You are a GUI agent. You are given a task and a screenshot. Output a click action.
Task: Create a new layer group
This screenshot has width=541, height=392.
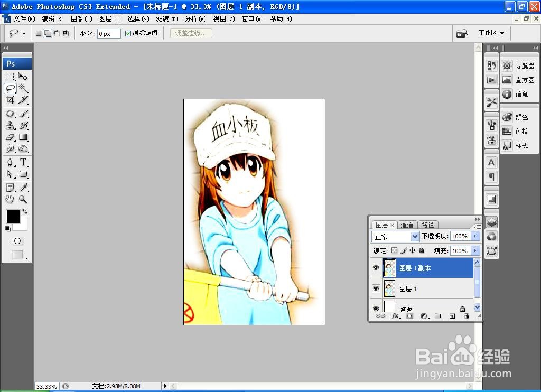(438, 316)
